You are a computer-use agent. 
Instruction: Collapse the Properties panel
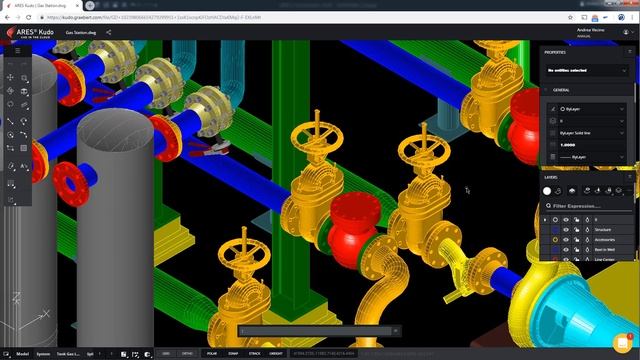click(629, 52)
